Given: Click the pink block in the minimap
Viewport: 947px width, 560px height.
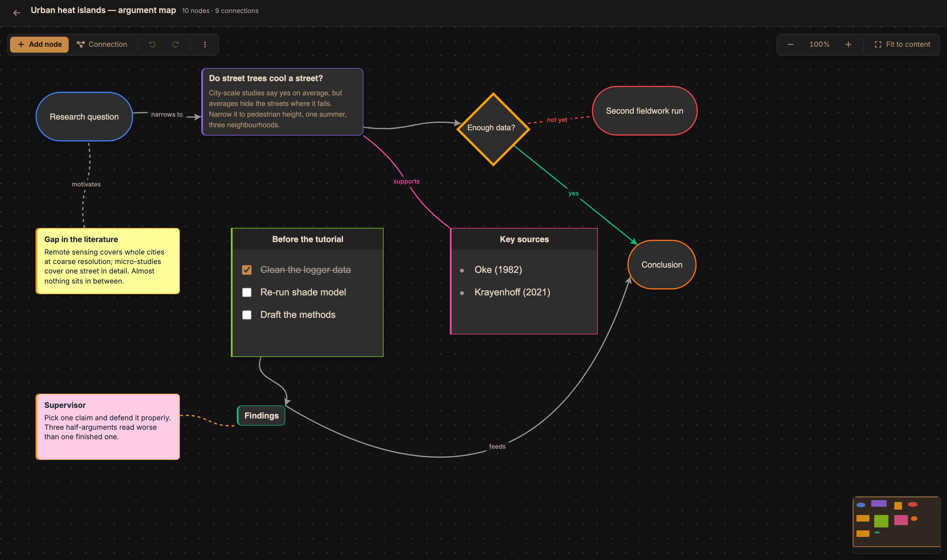Looking at the screenshot, I should [901, 520].
